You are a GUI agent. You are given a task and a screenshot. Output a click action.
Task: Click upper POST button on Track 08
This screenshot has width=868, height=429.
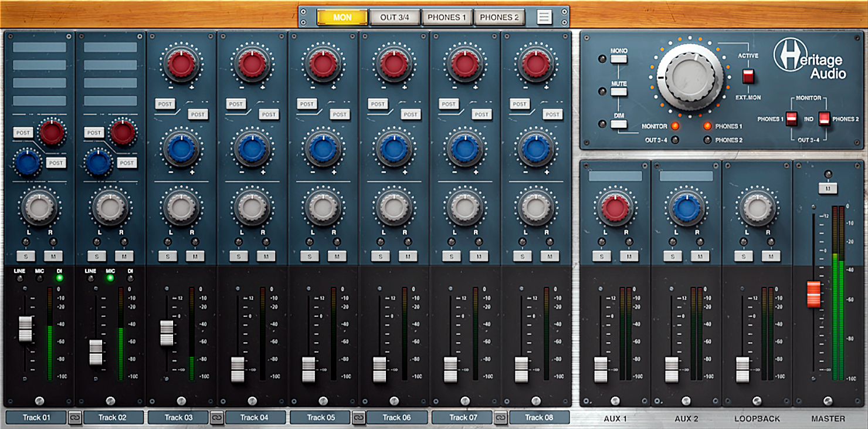pos(520,104)
